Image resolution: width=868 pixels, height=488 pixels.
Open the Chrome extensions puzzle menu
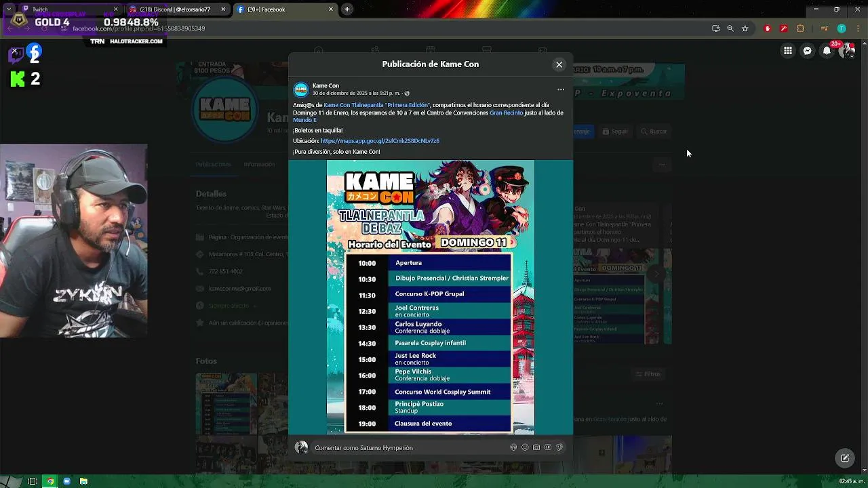click(800, 28)
